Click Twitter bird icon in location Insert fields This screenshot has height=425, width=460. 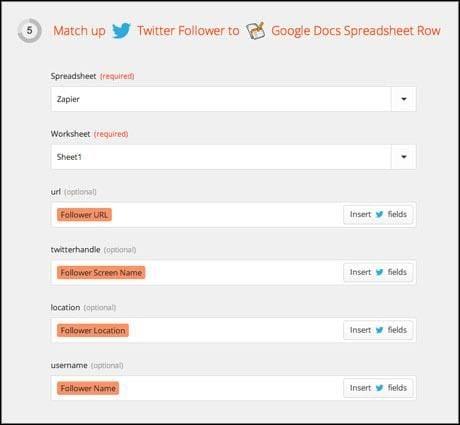pyautogui.click(x=379, y=330)
